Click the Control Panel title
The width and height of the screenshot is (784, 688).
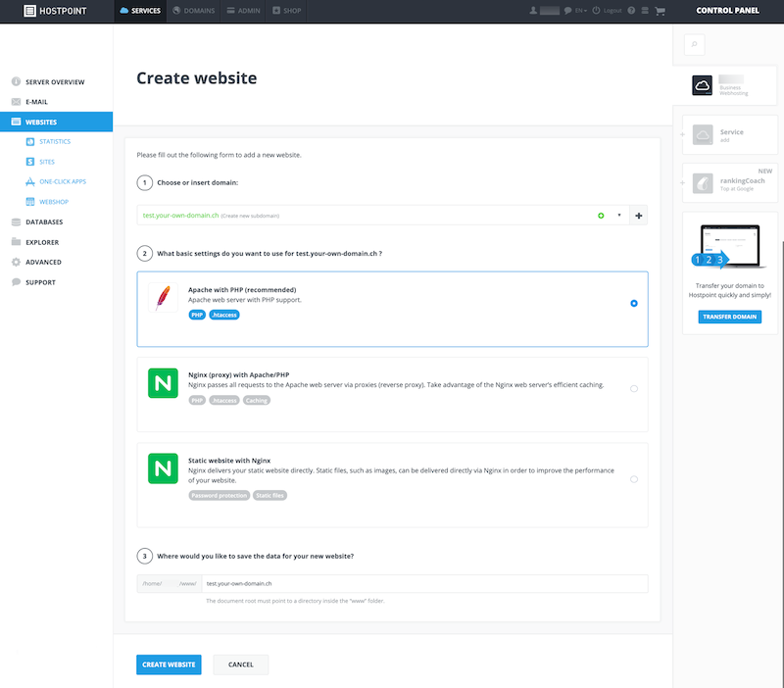727,11
